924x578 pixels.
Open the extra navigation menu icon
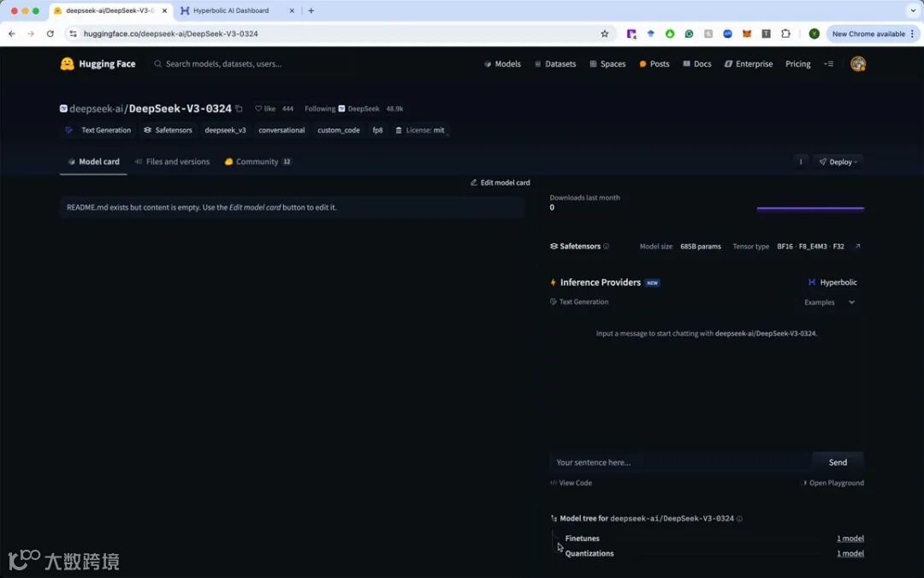point(828,63)
